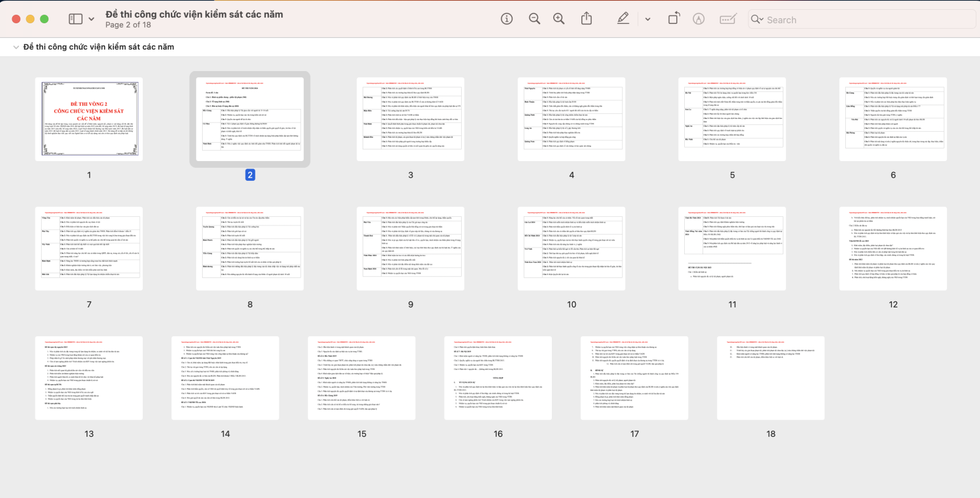Click the page 9 thumbnail
Viewport: 980px width, 498px height.
click(410, 249)
